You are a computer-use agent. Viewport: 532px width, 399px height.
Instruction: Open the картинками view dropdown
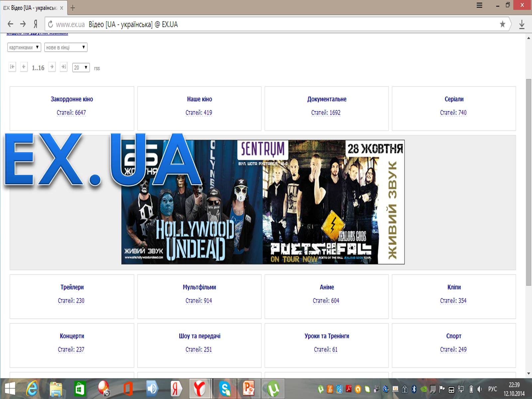(x=24, y=47)
